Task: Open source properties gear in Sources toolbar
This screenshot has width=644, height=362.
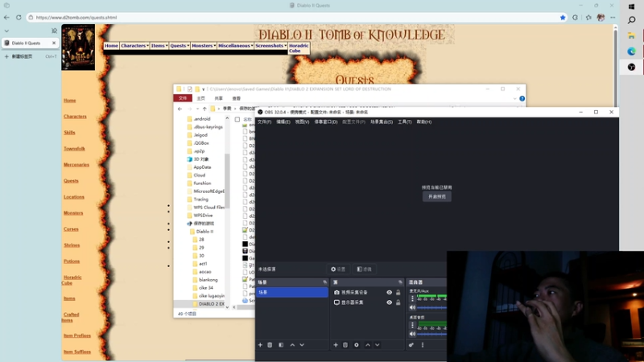Action: 357,345
